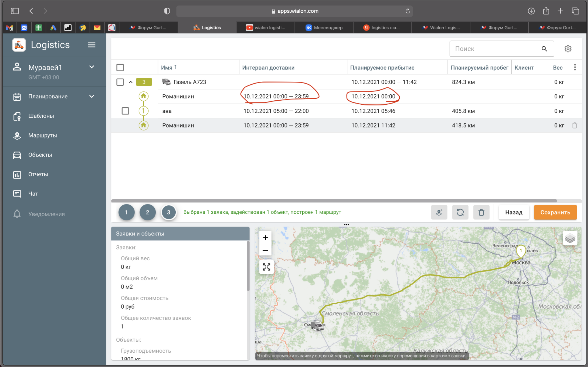The image size is (588, 367).
Task: Click the search magnifier icon
Action: [x=544, y=49]
